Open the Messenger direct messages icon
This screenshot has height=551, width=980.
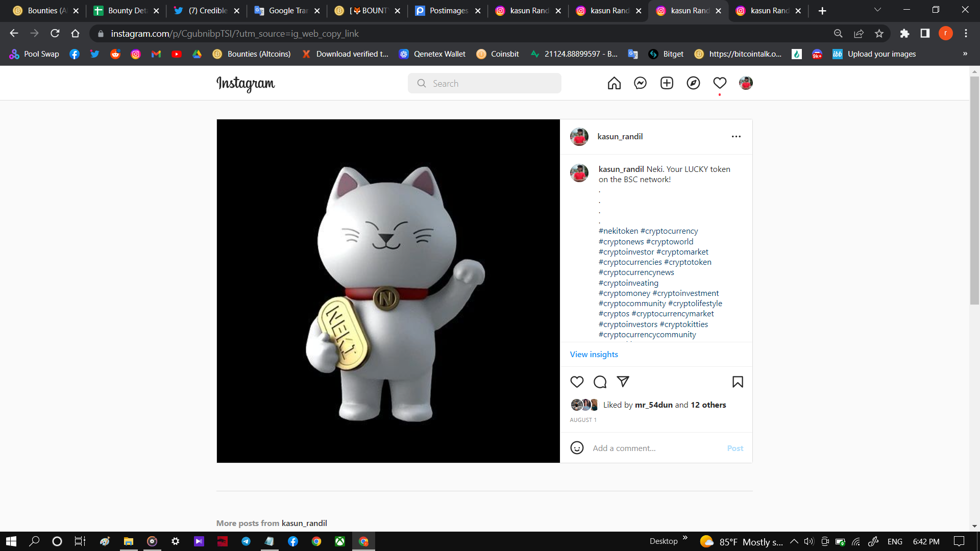640,83
